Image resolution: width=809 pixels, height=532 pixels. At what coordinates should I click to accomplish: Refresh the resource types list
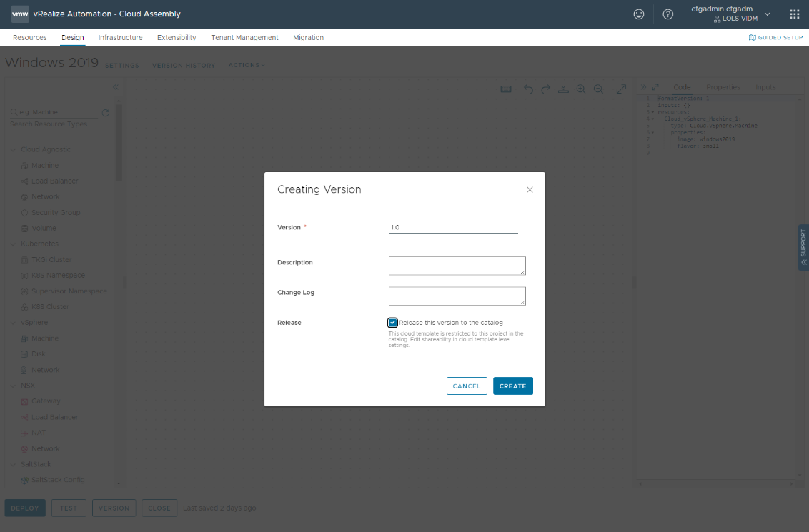click(x=105, y=112)
